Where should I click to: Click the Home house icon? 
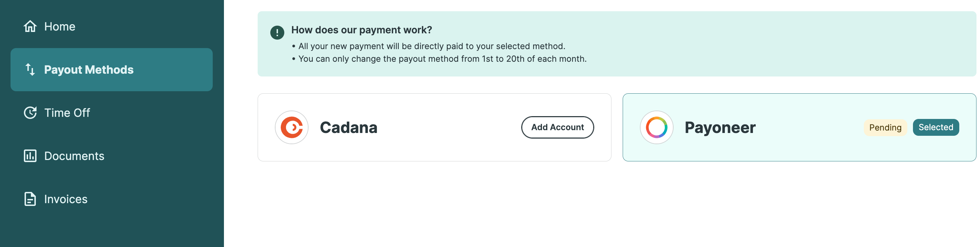(x=30, y=26)
